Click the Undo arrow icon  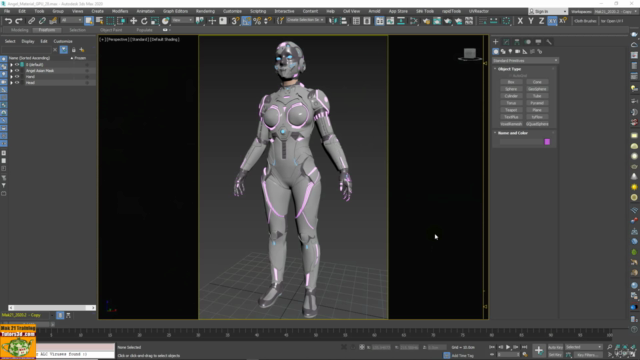click(x=8, y=21)
